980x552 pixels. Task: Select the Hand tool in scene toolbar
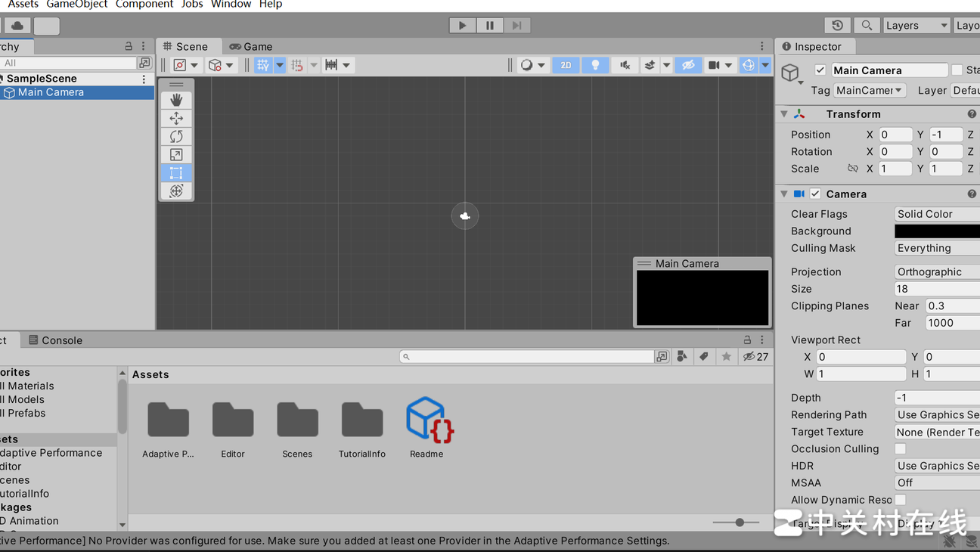(176, 100)
